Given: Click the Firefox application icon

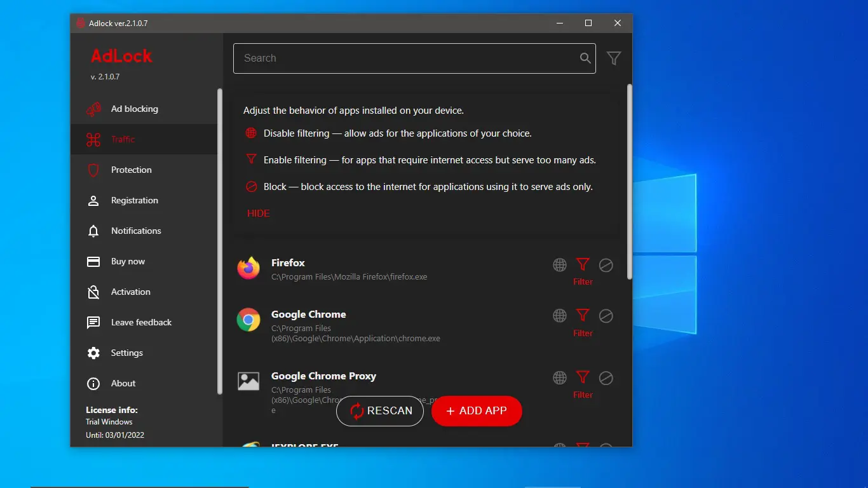Looking at the screenshot, I should click(248, 268).
